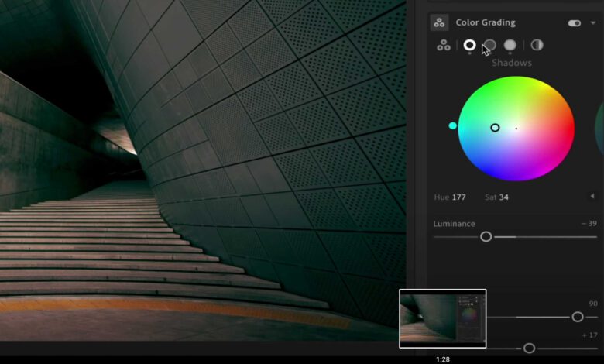Click the video preview thumbnail above the timestamp

pyautogui.click(x=442, y=318)
